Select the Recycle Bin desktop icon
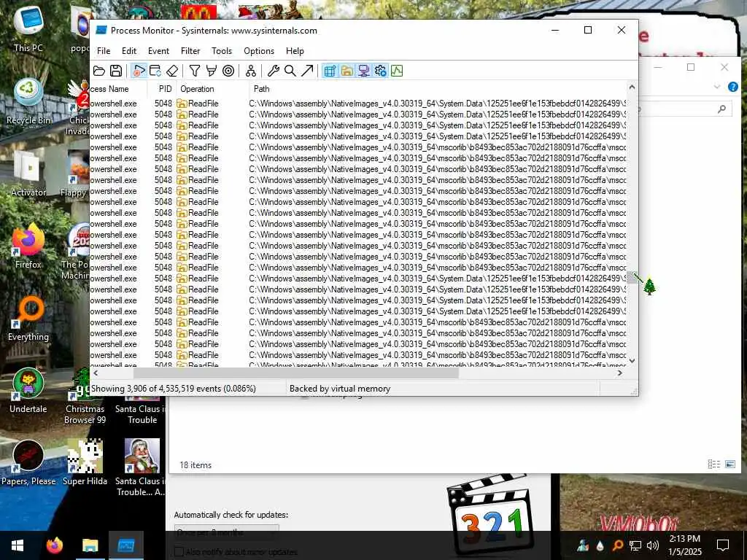The width and height of the screenshot is (747, 560). 28,101
